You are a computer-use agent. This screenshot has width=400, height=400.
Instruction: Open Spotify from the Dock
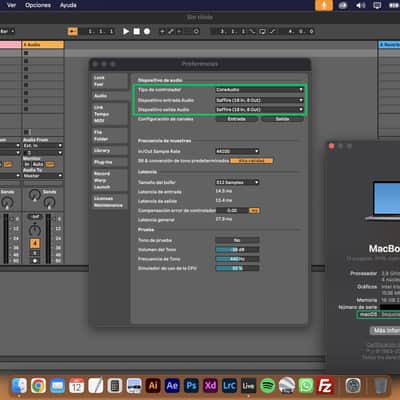click(x=268, y=386)
